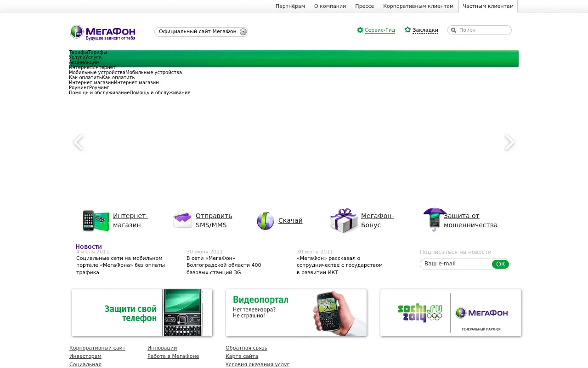Go to next banner slide arrow
The height and width of the screenshot is (368, 588).
click(509, 142)
